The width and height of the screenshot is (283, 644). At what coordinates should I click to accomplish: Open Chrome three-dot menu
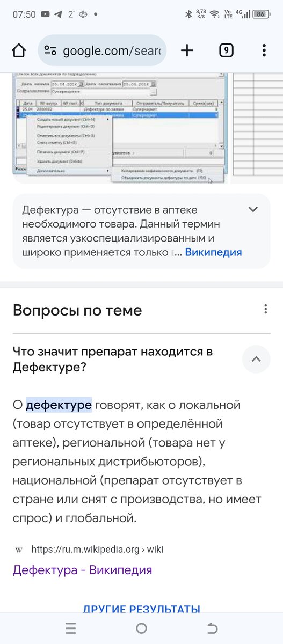point(264,50)
